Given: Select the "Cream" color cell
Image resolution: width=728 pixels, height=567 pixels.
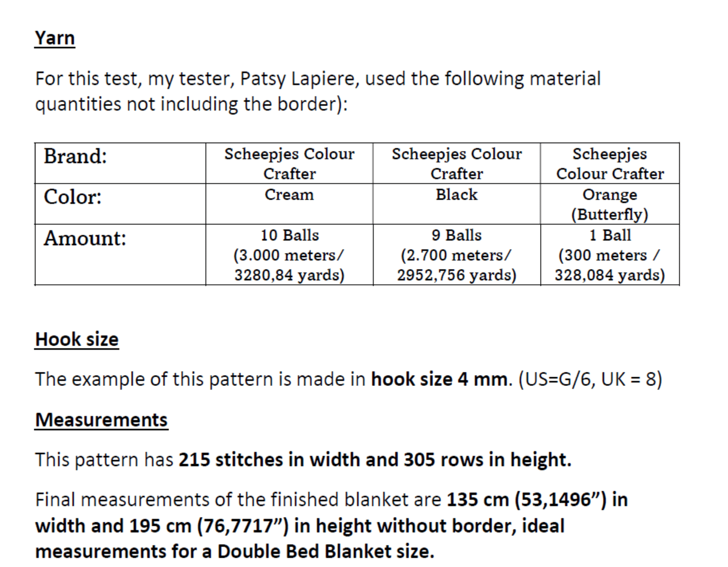Looking at the screenshot, I should [x=289, y=195].
